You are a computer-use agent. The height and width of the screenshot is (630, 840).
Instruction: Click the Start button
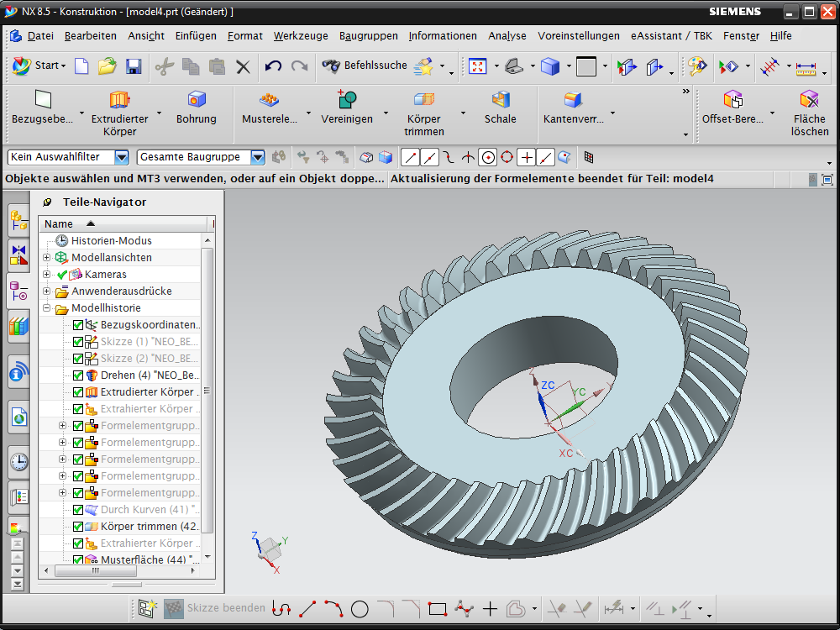(x=39, y=66)
